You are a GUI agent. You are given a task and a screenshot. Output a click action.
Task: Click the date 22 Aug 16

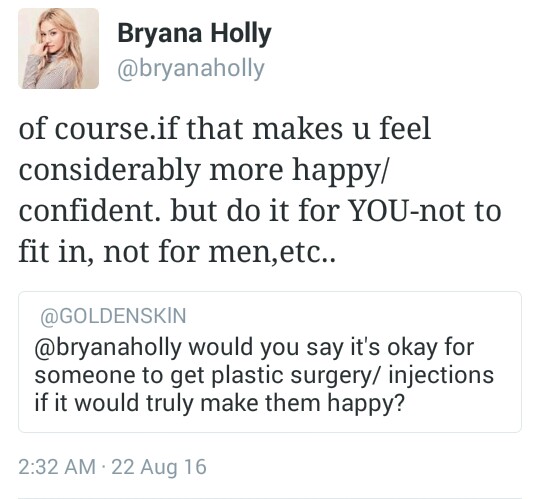(x=159, y=467)
